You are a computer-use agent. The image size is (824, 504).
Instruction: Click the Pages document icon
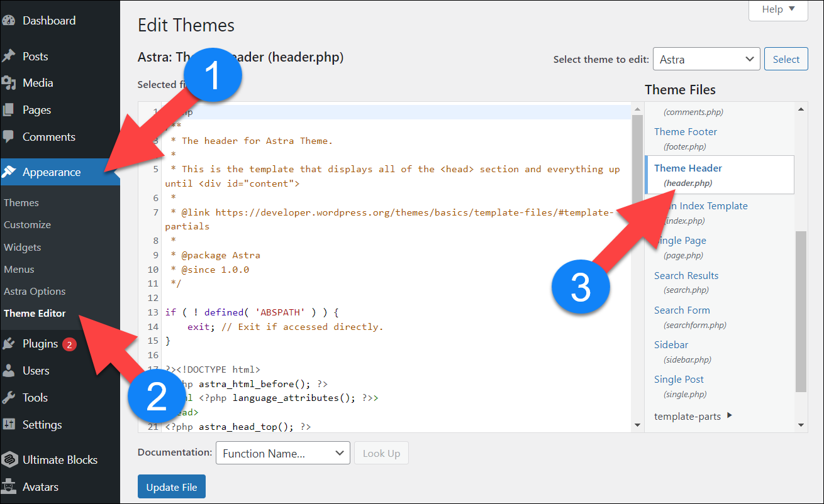pyautogui.click(x=8, y=110)
